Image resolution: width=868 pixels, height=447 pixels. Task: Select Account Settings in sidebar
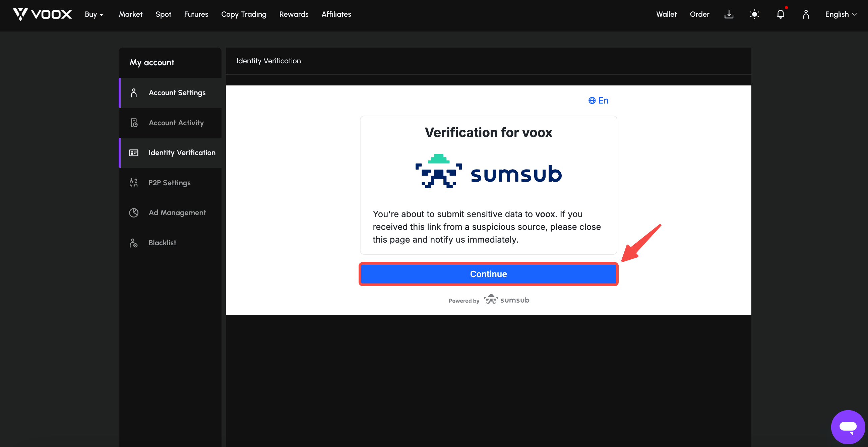(x=170, y=92)
